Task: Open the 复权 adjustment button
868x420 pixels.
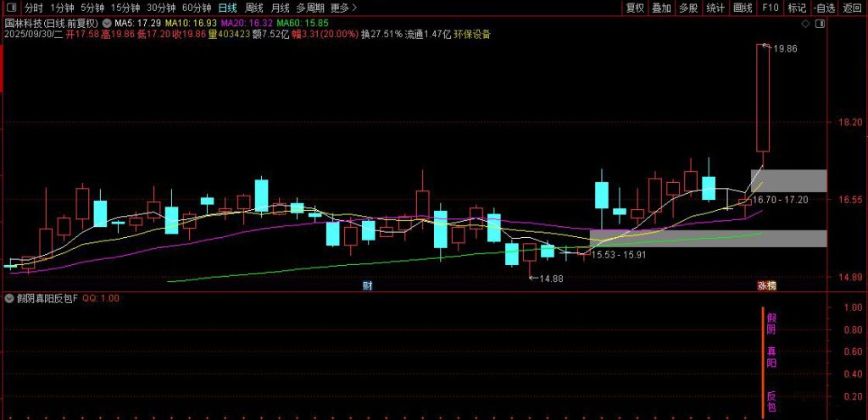Action: (635, 8)
